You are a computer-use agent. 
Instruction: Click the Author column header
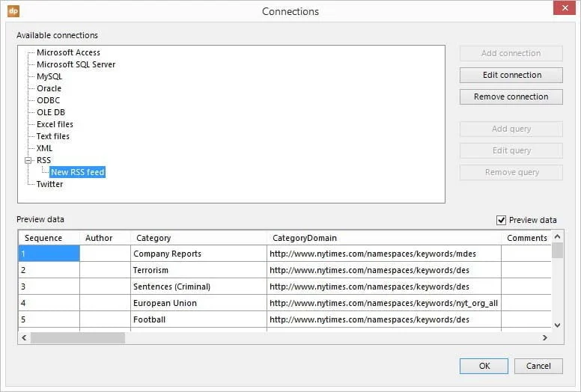106,238
